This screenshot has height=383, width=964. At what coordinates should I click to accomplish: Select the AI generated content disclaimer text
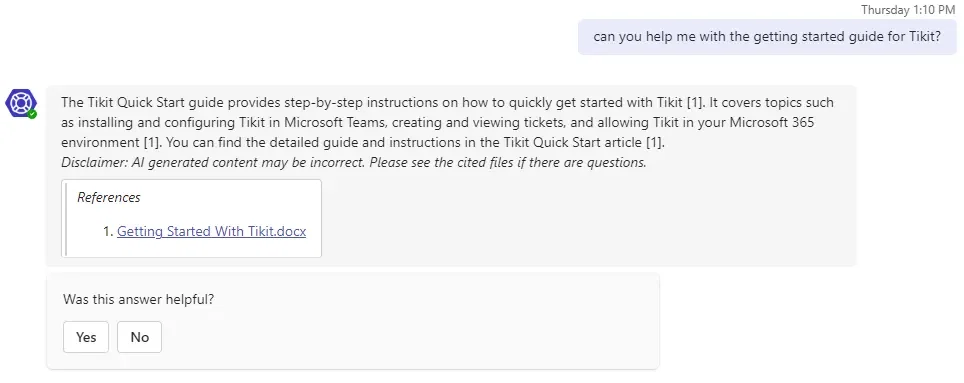pyautogui.click(x=354, y=163)
